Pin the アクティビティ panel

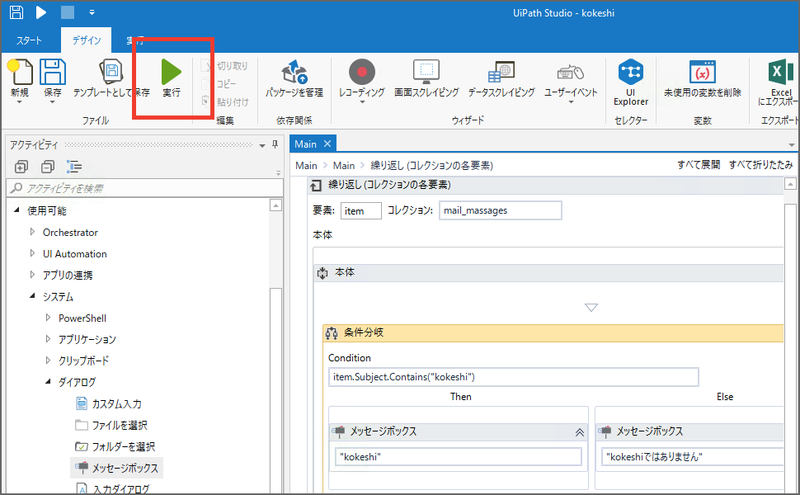pos(275,145)
